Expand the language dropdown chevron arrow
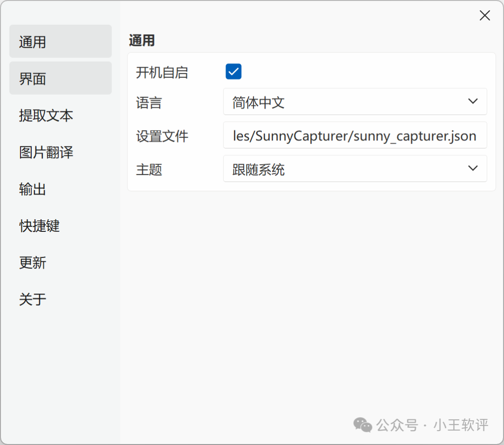The image size is (504, 445). pyautogui.click(x=473, y=101)
